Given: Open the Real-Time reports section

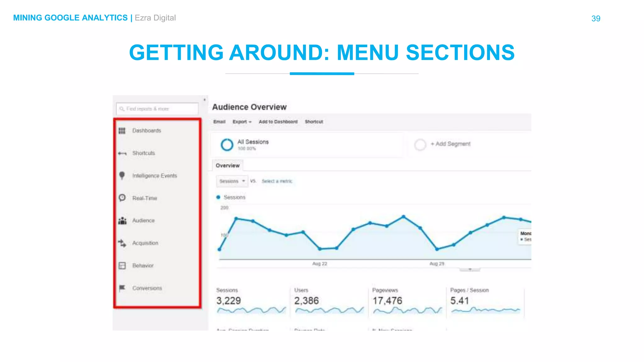Looking at the screenshot, I should [145, 198].
